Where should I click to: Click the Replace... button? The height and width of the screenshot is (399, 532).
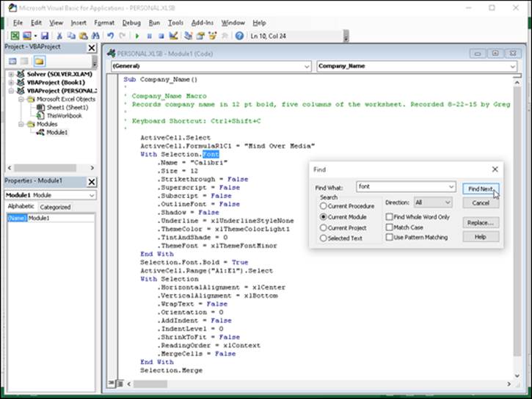[481, 222]
